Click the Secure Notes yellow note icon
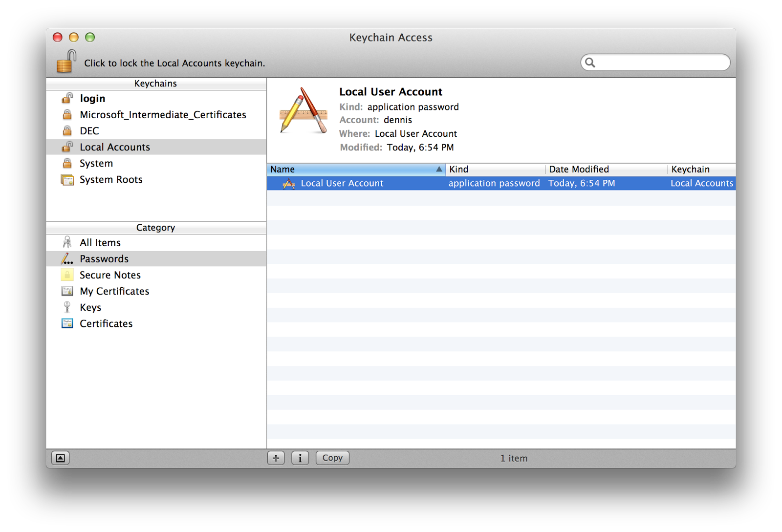Screen dimensions: 782x532 (x=67, y=275)
